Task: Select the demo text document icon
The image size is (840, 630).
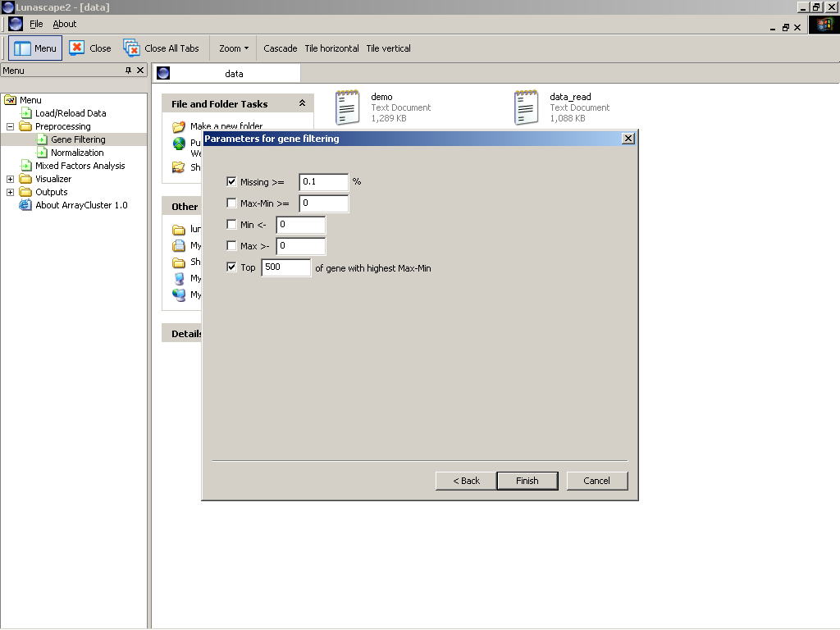Action: pyautogui.click(x=347, y=107)
